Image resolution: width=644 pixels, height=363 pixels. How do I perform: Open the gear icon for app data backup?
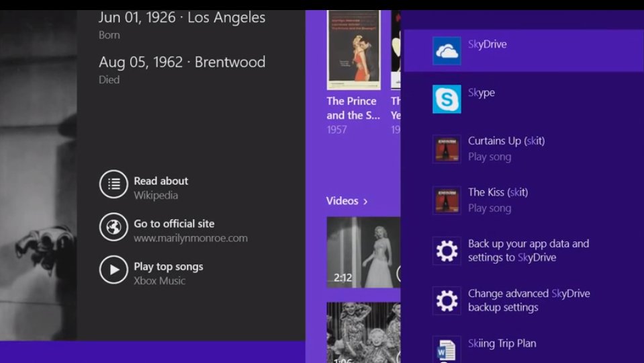(447, 251)
